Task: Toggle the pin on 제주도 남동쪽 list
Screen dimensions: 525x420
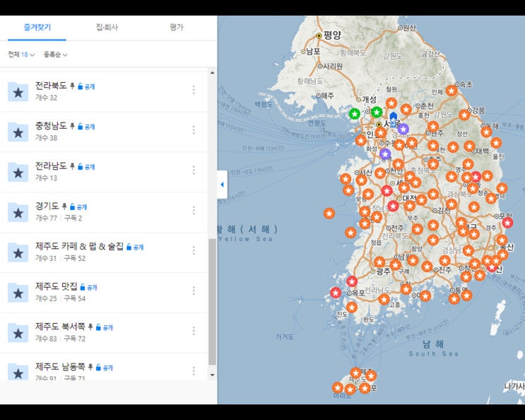Action: click(x=90, y=368)
